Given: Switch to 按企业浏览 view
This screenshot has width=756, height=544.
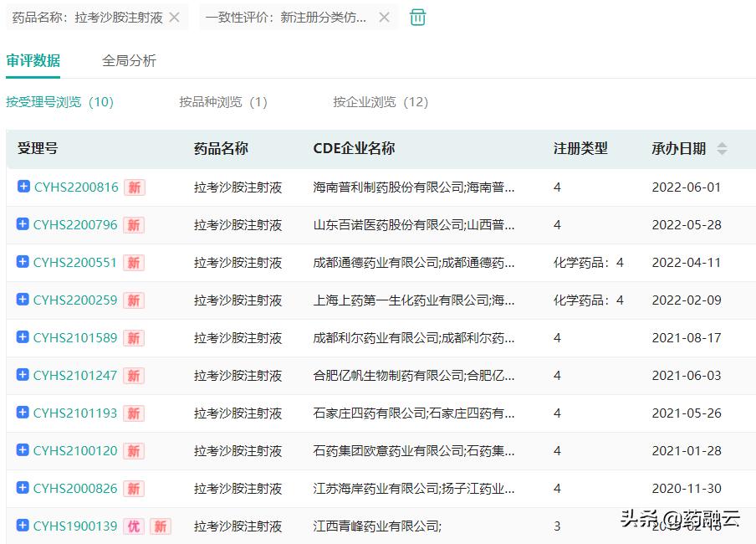Looking at the screenshot, I should pyautogui.click(x=380, y=102).
